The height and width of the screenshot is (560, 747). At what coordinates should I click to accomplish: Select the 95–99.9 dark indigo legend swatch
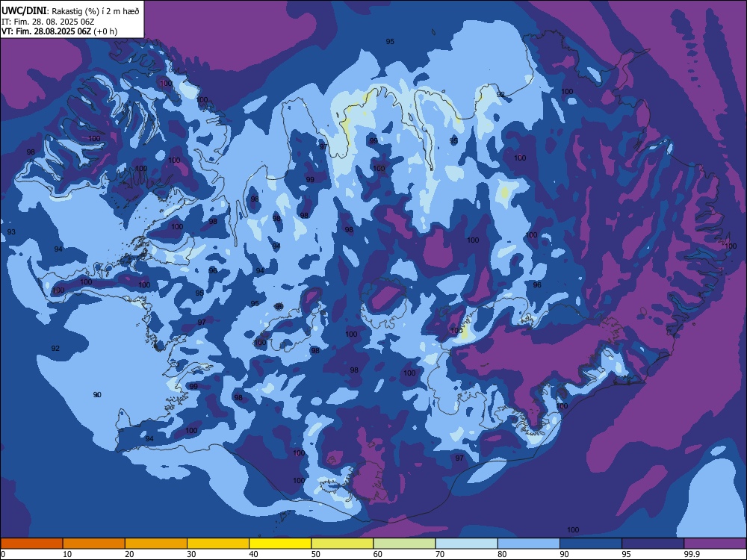pyautogui.click(x=653, y=544)
